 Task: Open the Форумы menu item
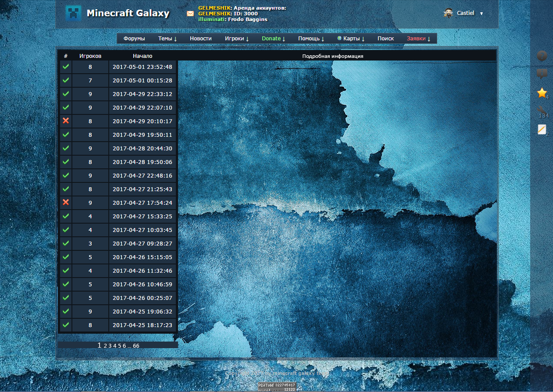[134, 39]
